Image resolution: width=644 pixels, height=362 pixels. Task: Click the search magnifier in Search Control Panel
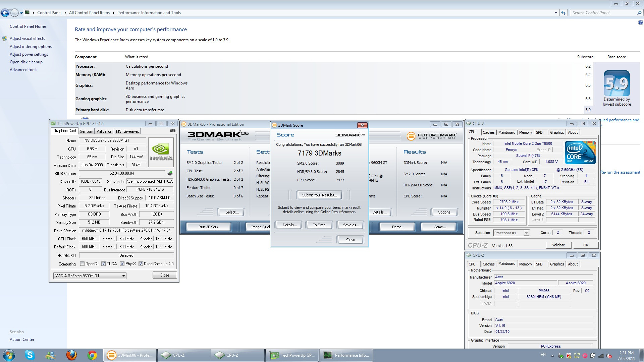coord(639,13)
